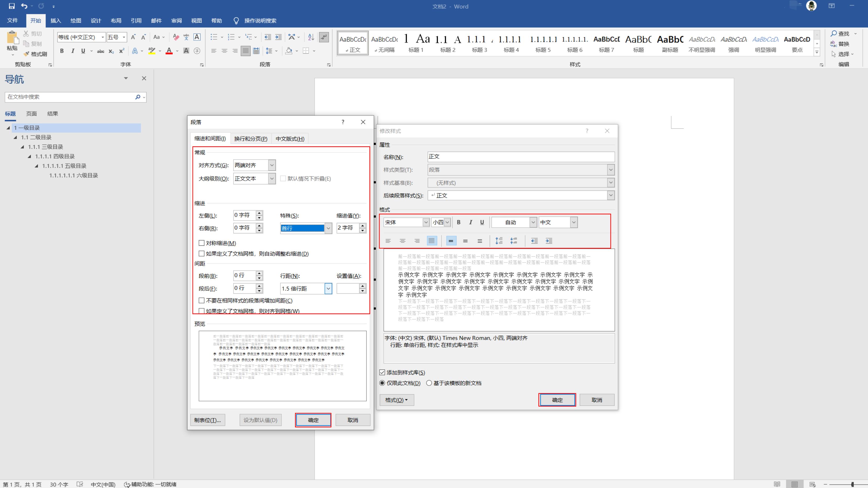Select the 基于该模板的新文档 radio button

pos(429,383)
